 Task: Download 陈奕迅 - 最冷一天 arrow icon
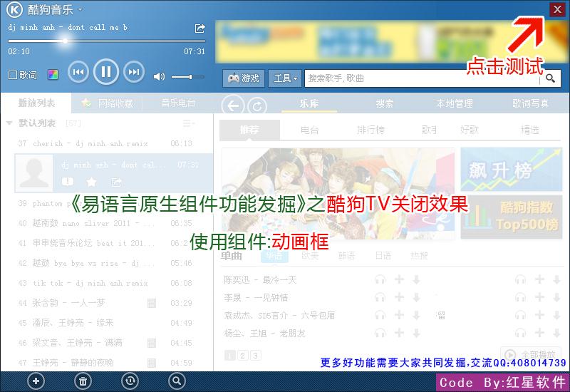click(x=416, y=279)
